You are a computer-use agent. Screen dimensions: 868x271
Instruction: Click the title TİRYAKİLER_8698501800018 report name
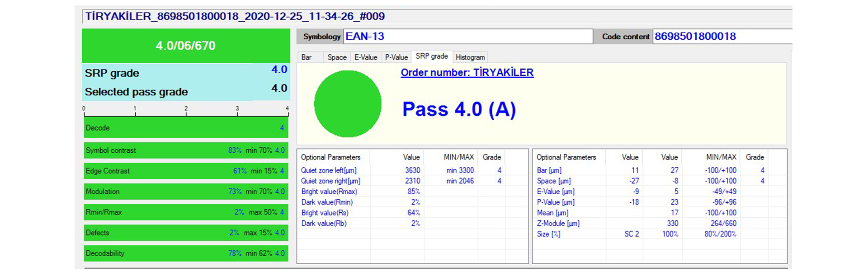click(235, 16)
